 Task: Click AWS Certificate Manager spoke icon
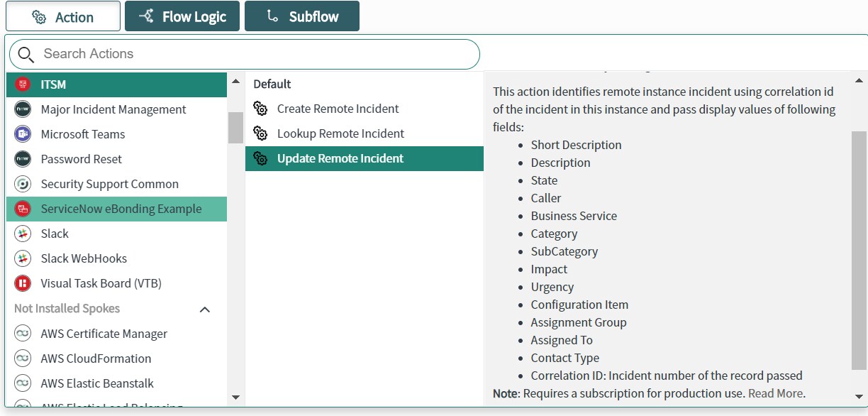[x=23, y=334]
